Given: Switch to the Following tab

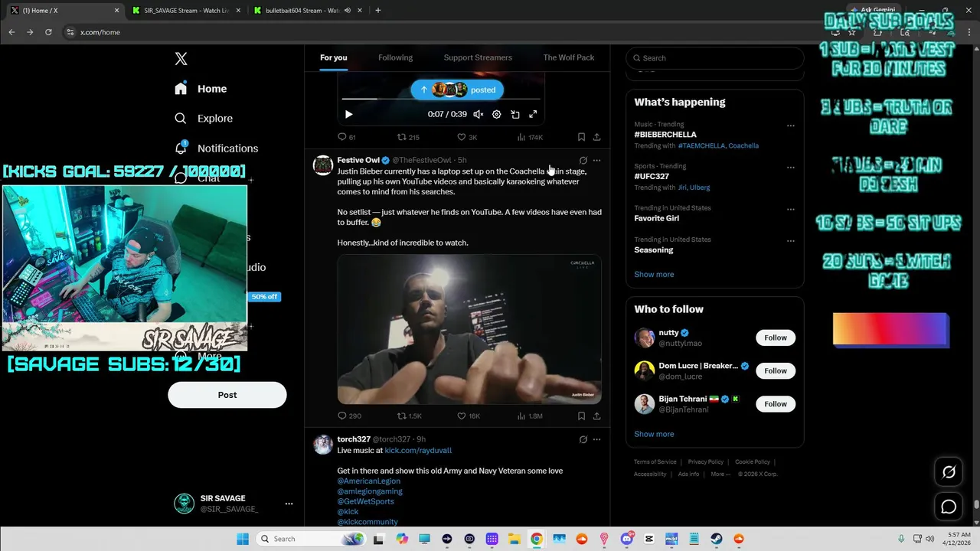Looking at the screenshot, I should (395, 57).
